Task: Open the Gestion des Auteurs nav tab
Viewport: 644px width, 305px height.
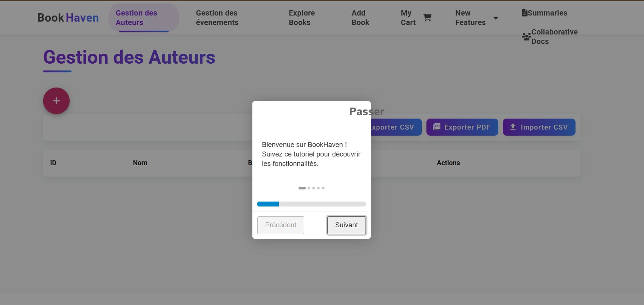Action: pyautogui.click(x=144, y=18)
